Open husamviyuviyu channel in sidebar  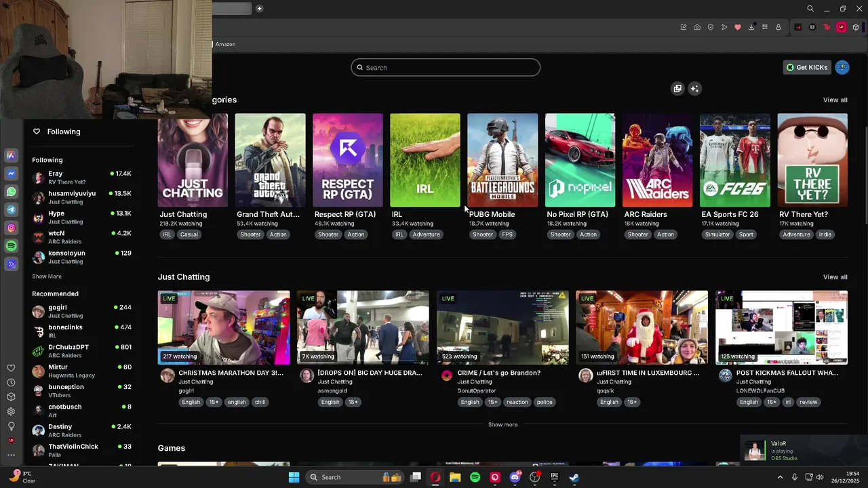point(81,197)
